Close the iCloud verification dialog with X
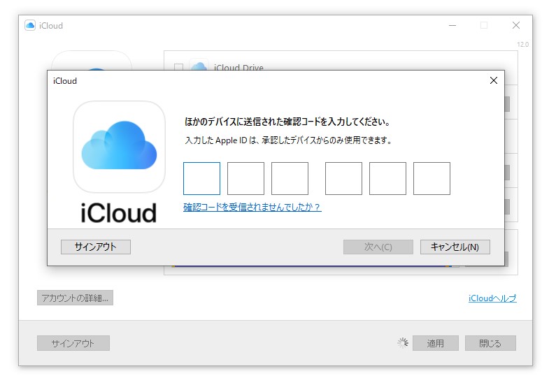The height and width of the screenshot is (392, 549). [494, 80]
